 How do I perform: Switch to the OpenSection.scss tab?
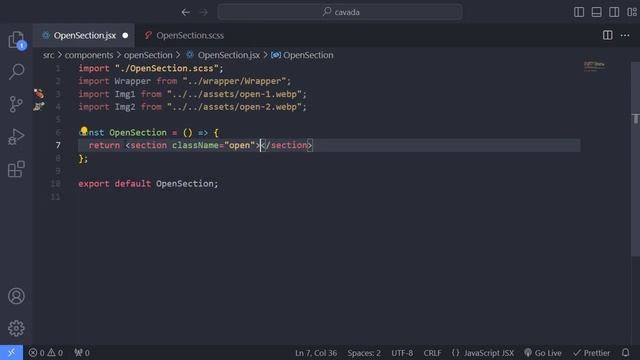(x=184, y=36)
